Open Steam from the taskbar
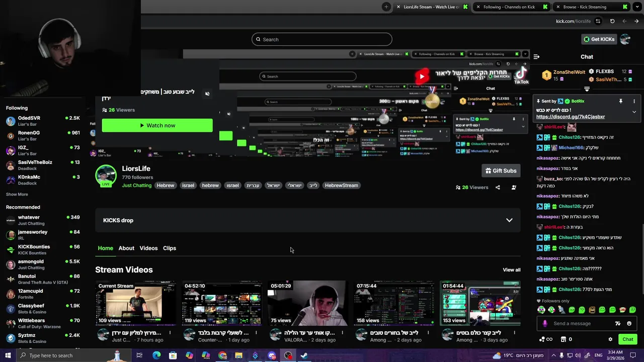The height and width of the screenshot is (362, 644). point(304,355)
